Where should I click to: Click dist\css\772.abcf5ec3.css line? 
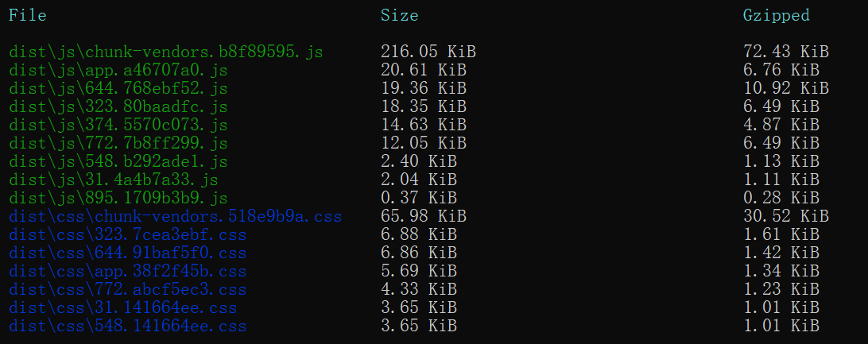click(x=127, y=289)
